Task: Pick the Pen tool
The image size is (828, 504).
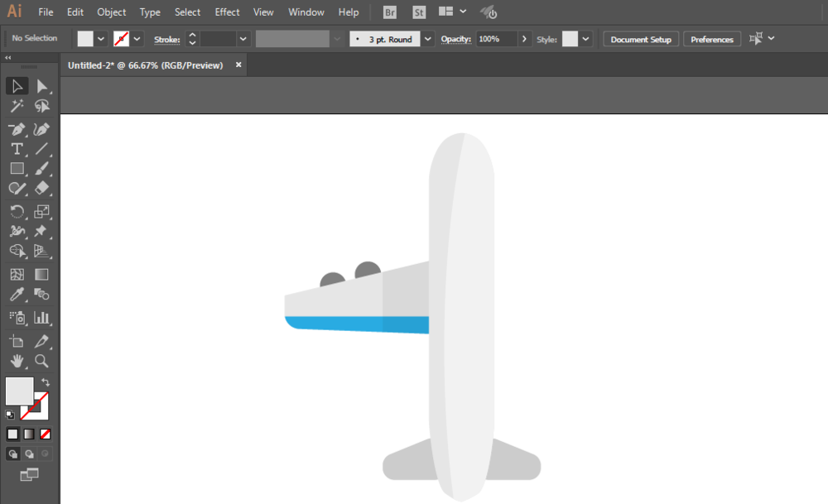Action: pos(17,129)
